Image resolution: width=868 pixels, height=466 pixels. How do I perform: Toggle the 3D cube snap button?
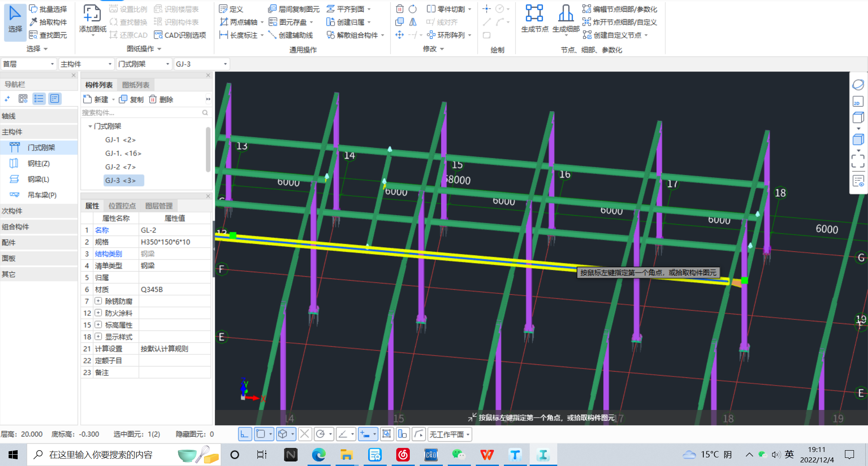point(283,434)
